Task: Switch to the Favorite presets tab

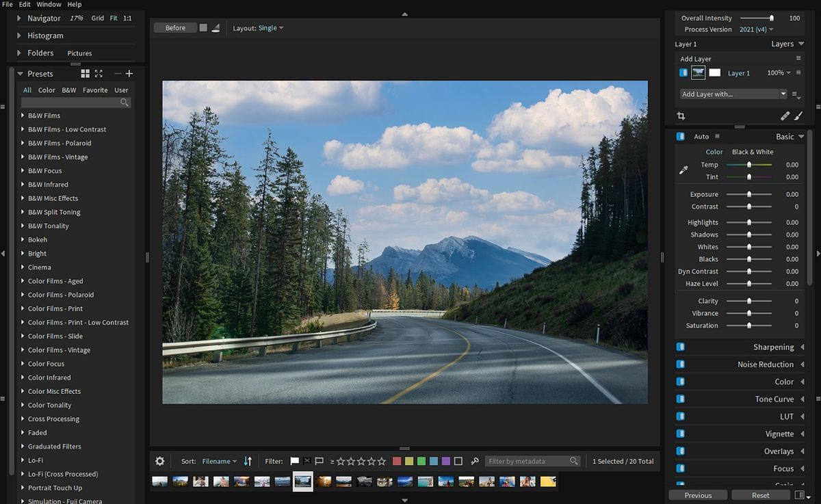Action: pyautogui.click(x=95, y=90)
